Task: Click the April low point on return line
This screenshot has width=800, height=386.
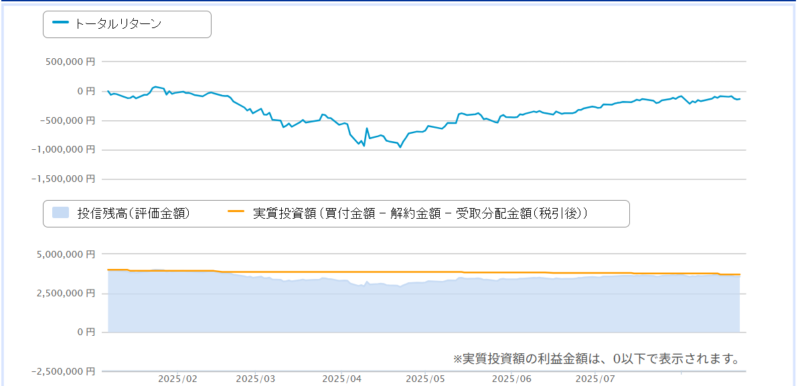Action: click(400, 147)
